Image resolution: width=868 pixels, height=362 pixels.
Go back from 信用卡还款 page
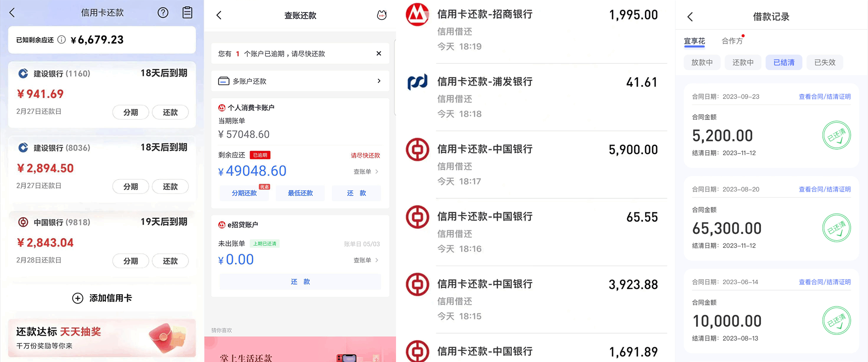[12, 13]
